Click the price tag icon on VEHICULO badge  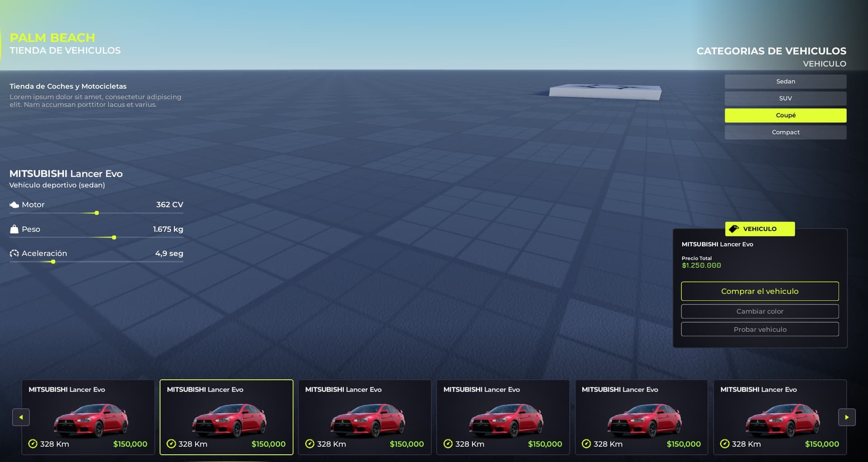click(x=734, y=229)
